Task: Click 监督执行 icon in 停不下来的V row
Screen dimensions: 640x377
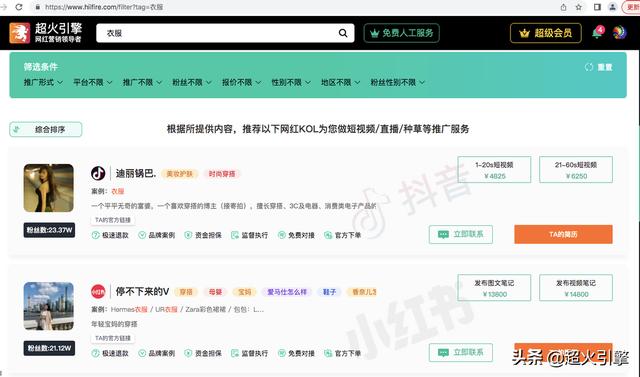Action: [235, 353]
